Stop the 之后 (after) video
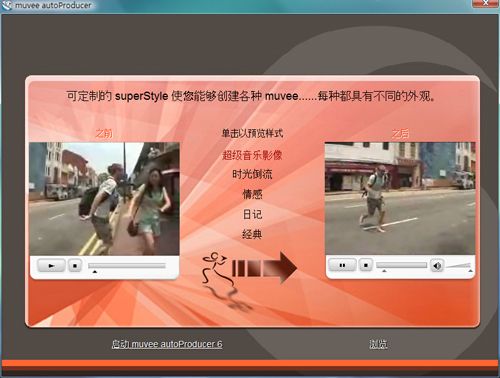Image resolution: width=500 pixels, height=378 pixels. [x=366, y=265]
